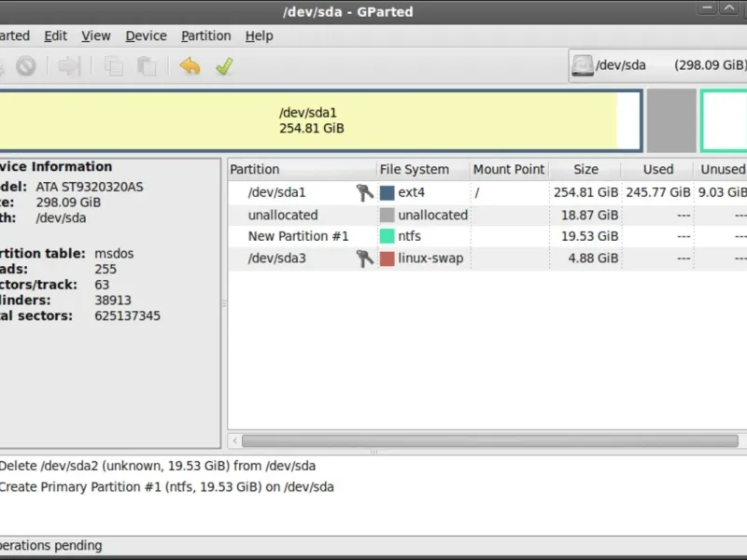Select the unallocated partition row name
747x560 pixels.
[x=283, y=215]
